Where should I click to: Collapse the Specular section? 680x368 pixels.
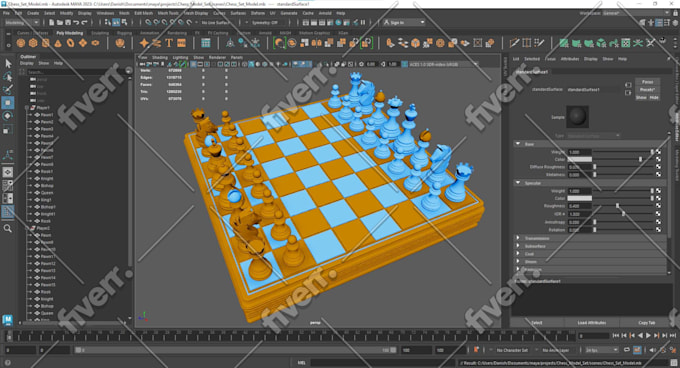coord(518,183)
